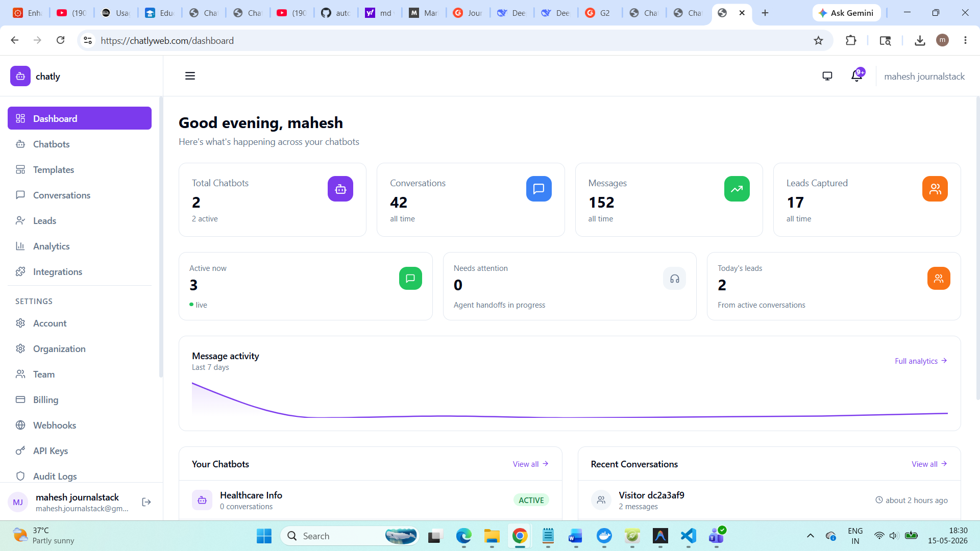Open the Healthcare Info chatbot

371,500
